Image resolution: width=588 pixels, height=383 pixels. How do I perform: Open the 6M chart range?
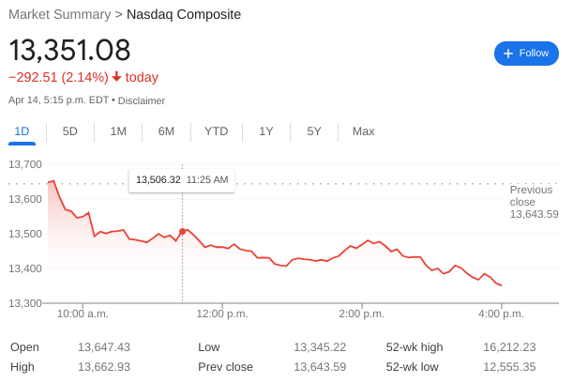coord(166,131)
